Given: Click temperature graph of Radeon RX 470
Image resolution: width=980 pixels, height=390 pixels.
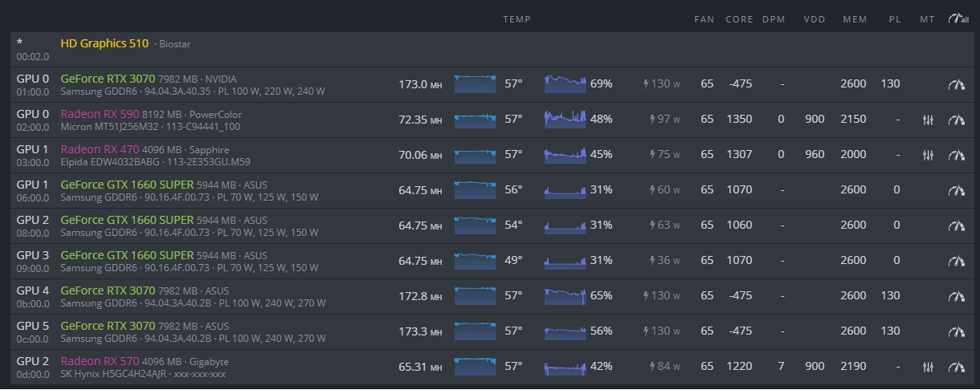Looking at the screenshot, I should click(x=476, y=155).
